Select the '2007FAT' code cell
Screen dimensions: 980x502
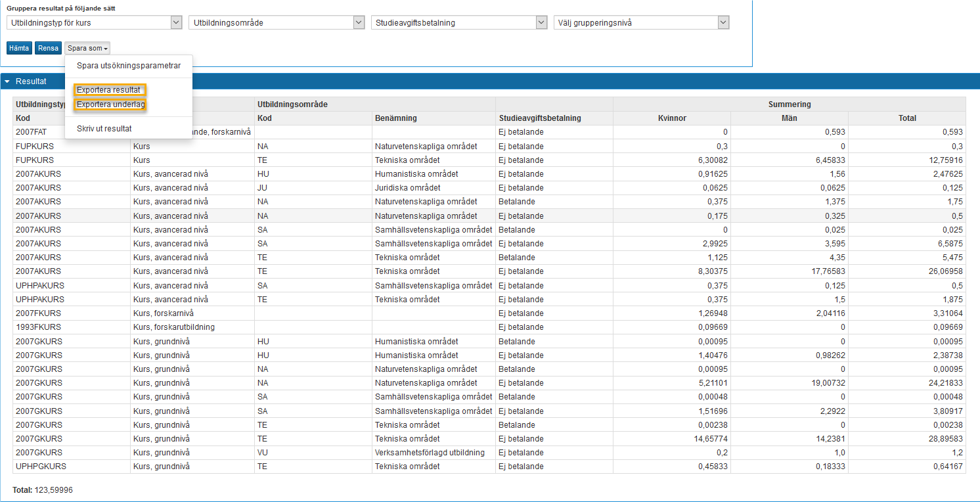[x=72, y=132]
